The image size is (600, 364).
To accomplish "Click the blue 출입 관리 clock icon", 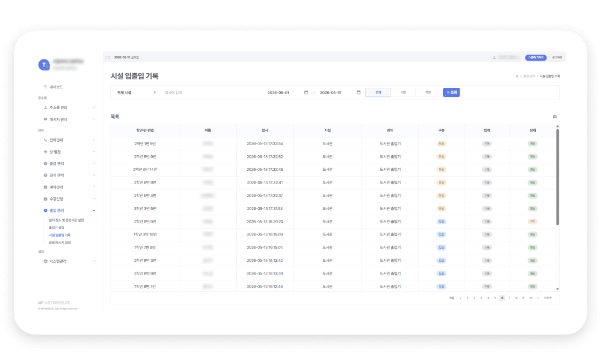I will point(46,210).
